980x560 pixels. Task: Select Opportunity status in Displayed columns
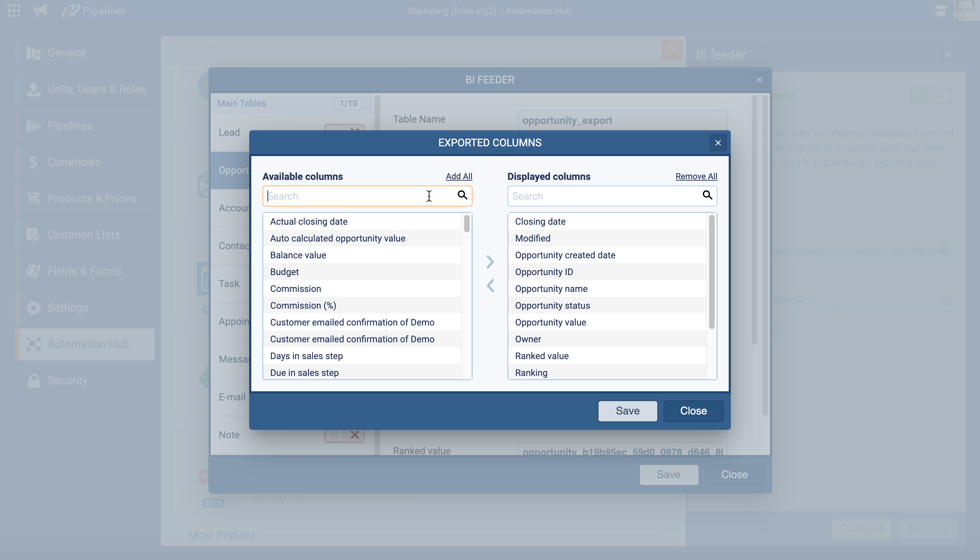[x=552, y=306]
